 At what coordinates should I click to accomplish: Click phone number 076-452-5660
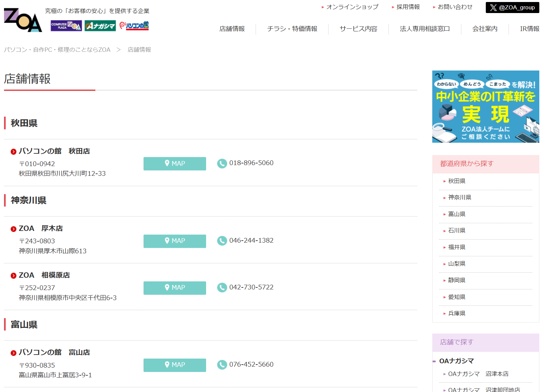pyautogui.click(x=251, y=365)
